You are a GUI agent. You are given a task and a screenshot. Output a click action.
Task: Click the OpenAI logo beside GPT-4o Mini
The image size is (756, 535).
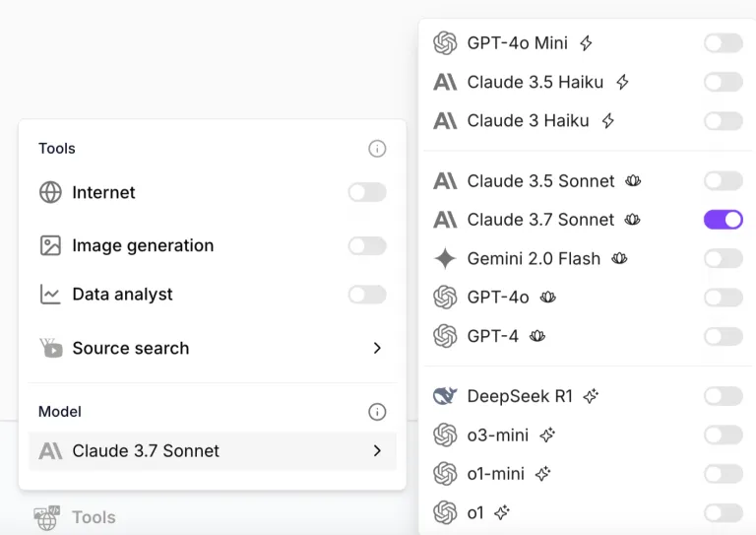pyautogui.click(x=445, y=43)
